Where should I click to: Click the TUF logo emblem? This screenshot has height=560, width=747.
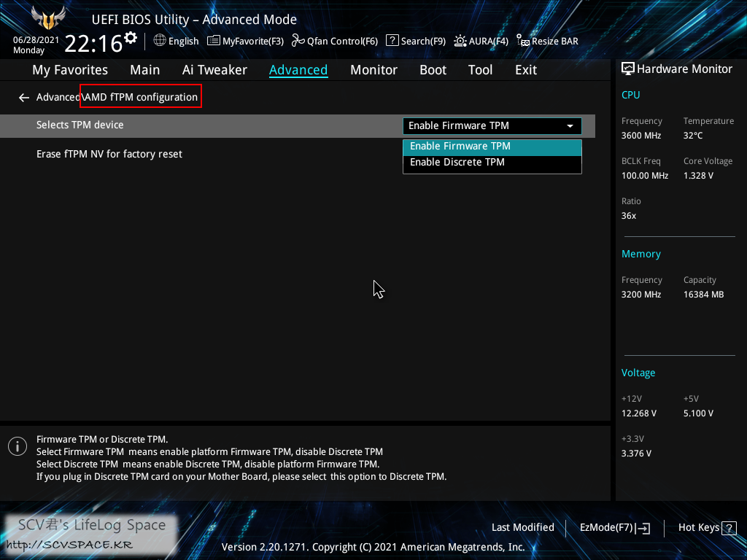point(48,17)
